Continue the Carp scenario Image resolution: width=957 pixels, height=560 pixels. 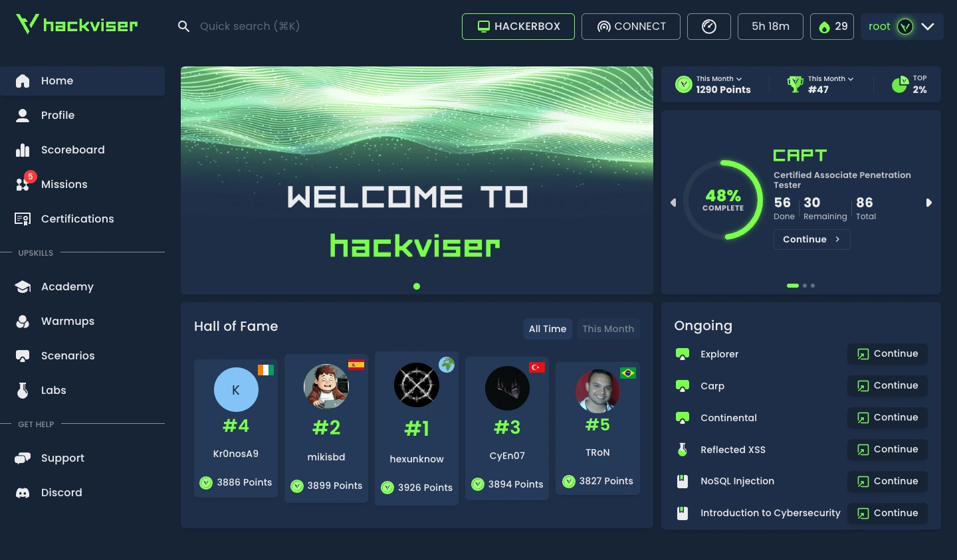[887, 386]
